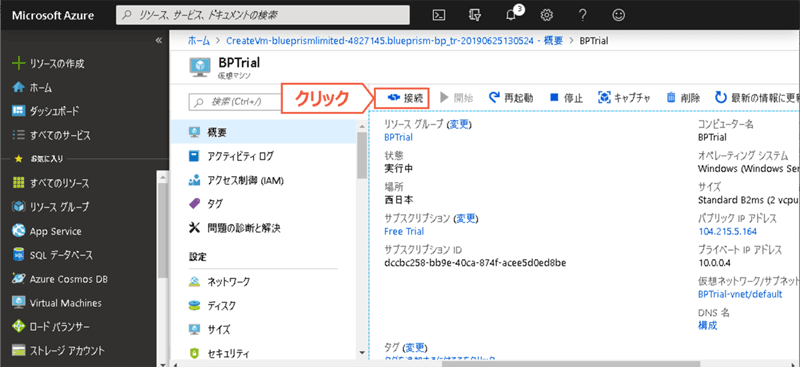Viewport: 800px width, 367px height.
Task: Click 変更 link next to タグ
Action: point(415,348)
